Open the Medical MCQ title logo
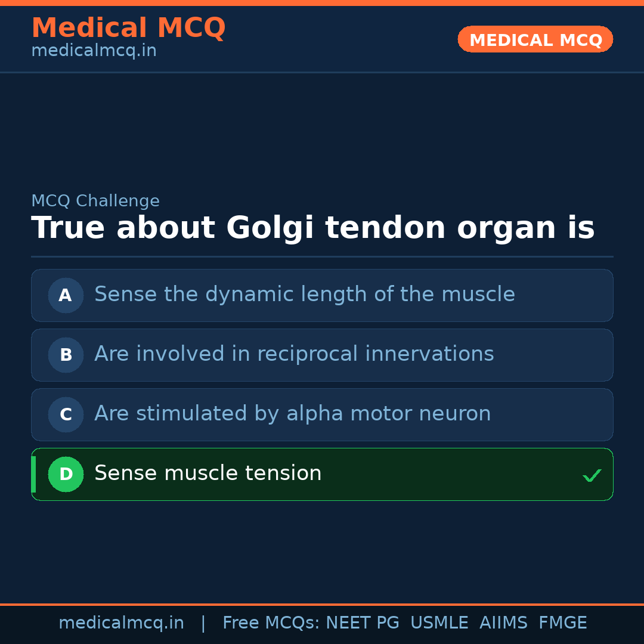Screen dimensions: 644x644 click(128, 28)
